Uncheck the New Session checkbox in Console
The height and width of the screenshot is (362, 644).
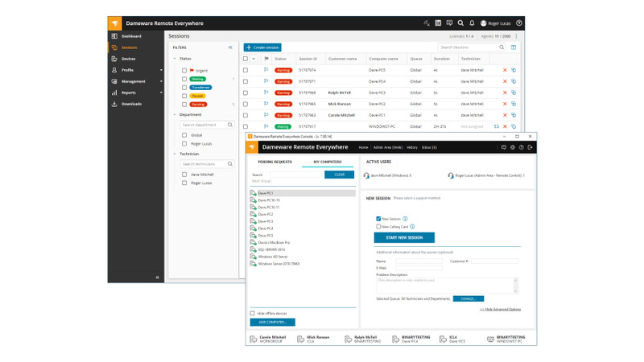(x=378, y=219)
